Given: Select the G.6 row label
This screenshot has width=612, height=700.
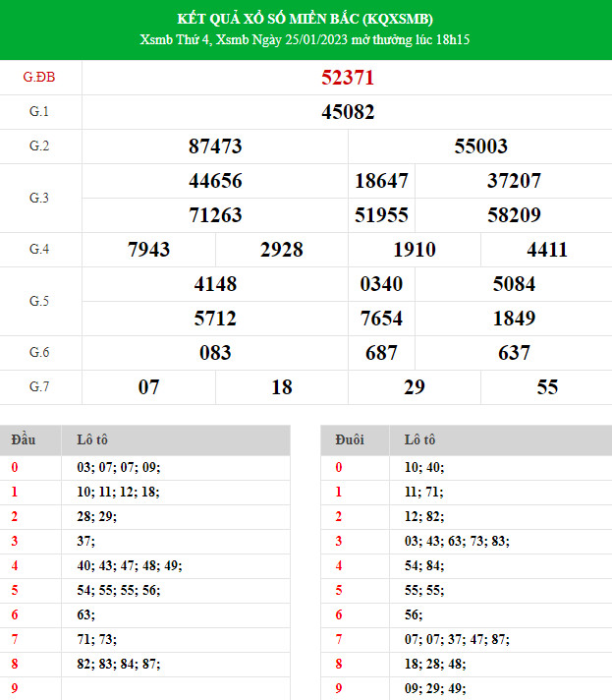Looking at the screenshot, I should pos(39,352).
